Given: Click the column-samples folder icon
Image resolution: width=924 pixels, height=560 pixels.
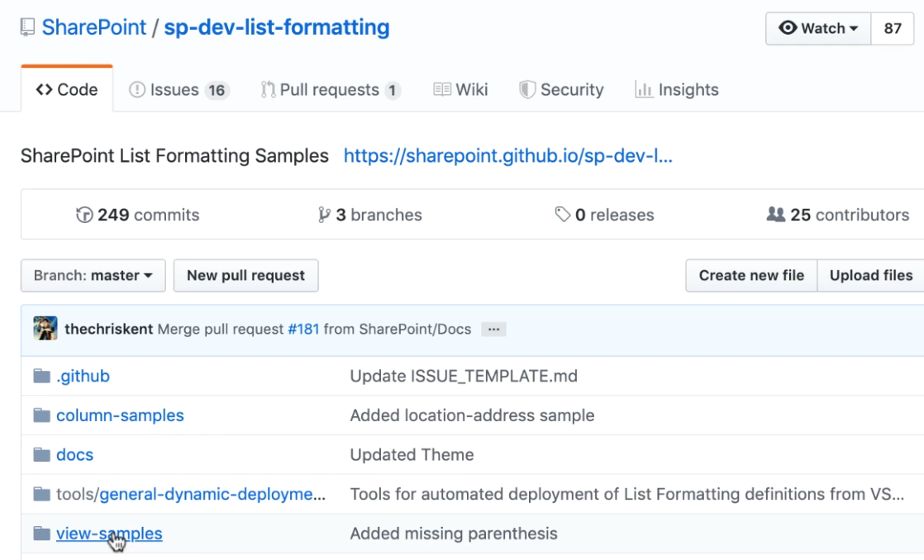Looking at the screenshot, I should tap(41, 415).
